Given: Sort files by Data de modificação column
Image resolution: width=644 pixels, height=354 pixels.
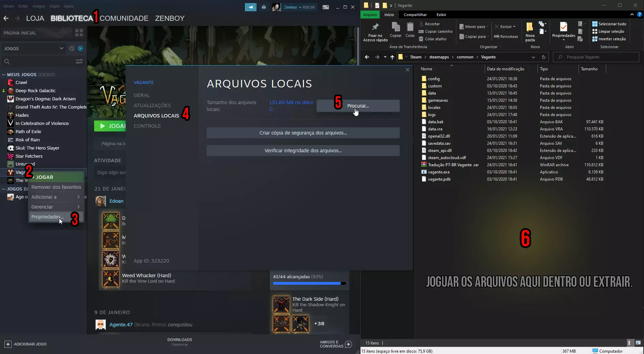Looking at the screenshot, I should 506,69.
